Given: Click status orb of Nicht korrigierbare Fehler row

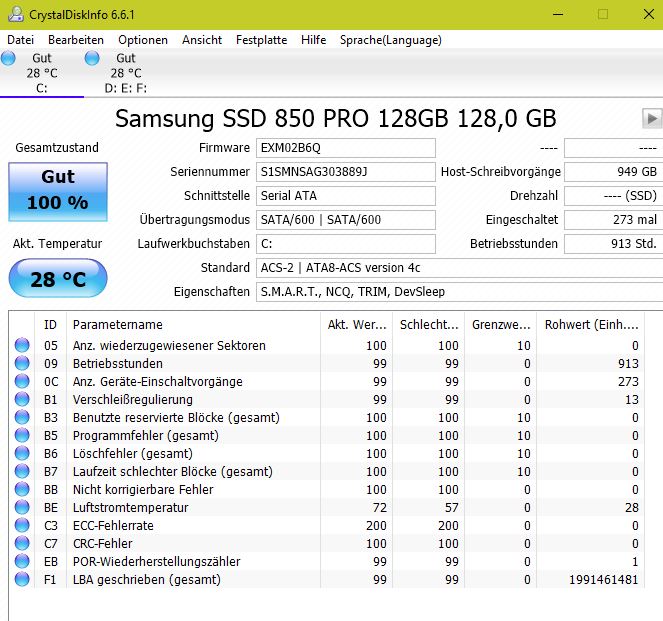Looking at the screenshot, I should click(x=22, y=489).
